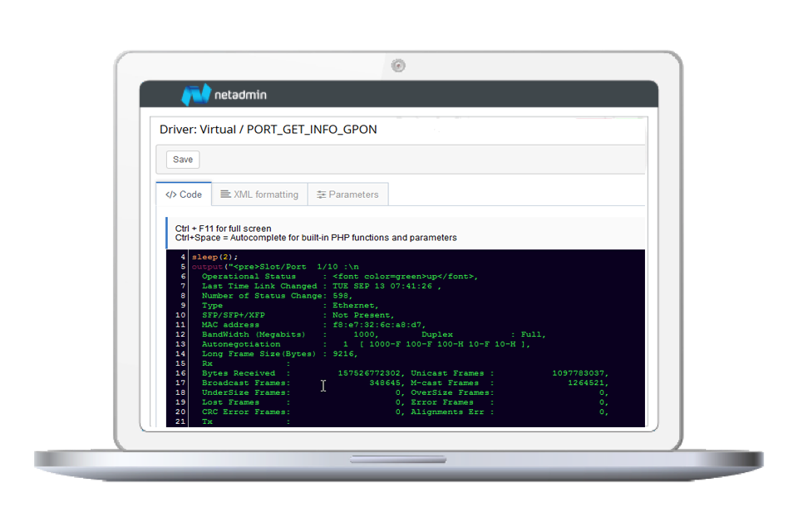Open the XML formatting tab
798x532 pixels.
tap(259, 195)
